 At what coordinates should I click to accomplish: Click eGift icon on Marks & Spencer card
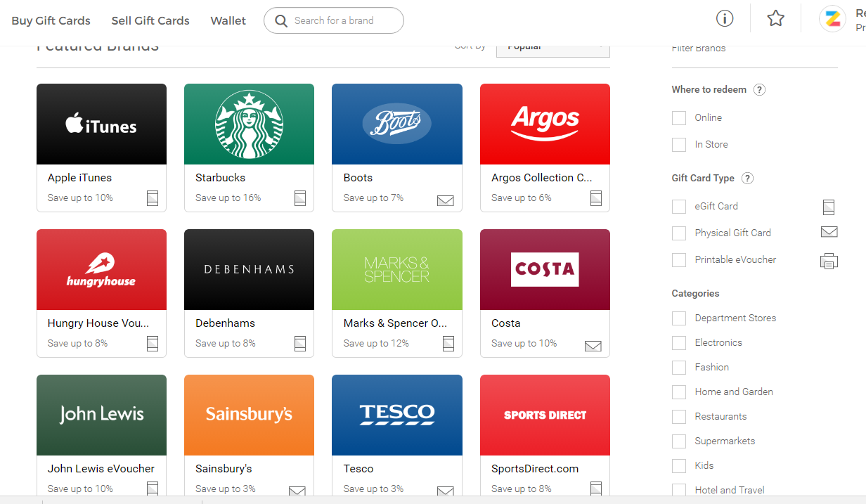448,344
